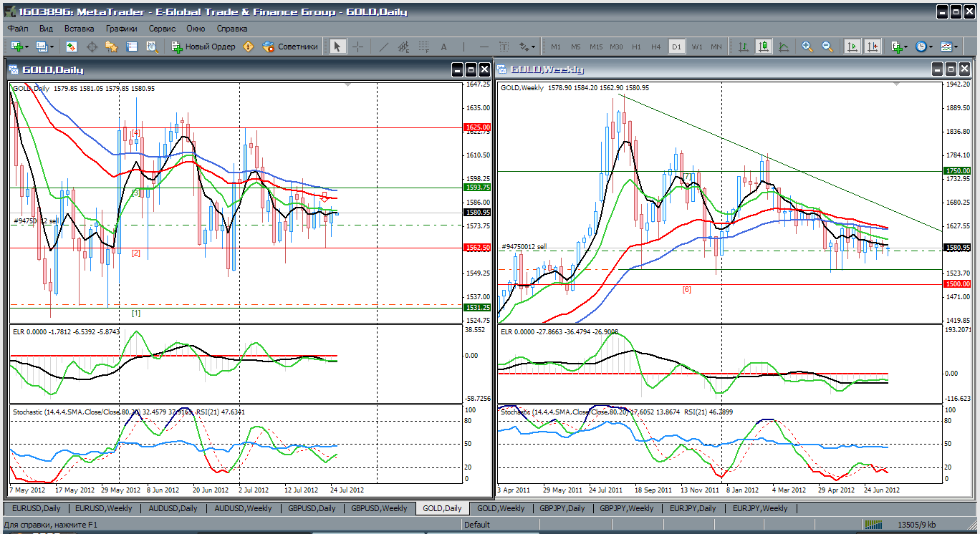Zoom in on the chart
The image size is (980, 534).
[807, 47]
